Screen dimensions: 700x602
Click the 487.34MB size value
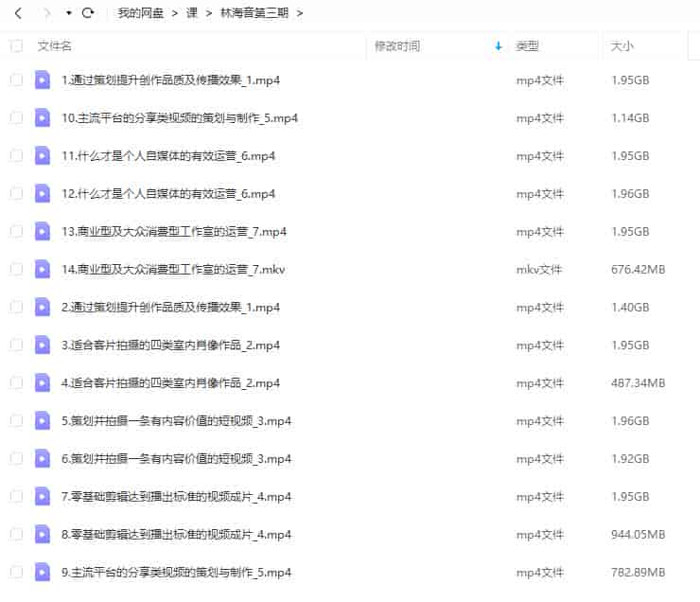[638, 382]
